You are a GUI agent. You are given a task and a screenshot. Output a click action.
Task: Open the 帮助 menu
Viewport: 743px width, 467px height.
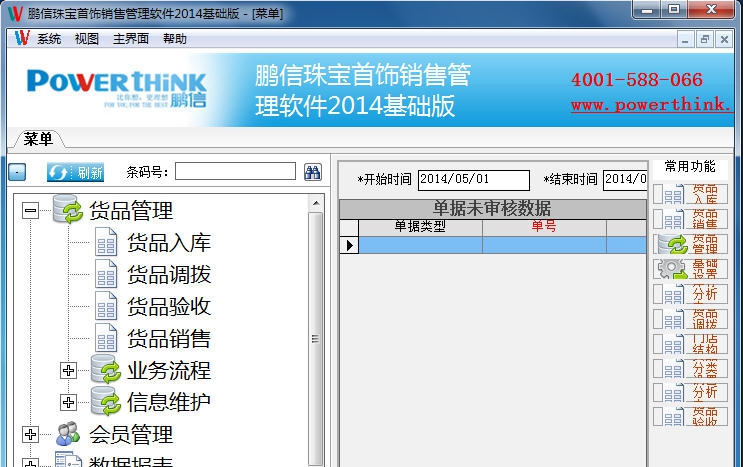[175, 39]
